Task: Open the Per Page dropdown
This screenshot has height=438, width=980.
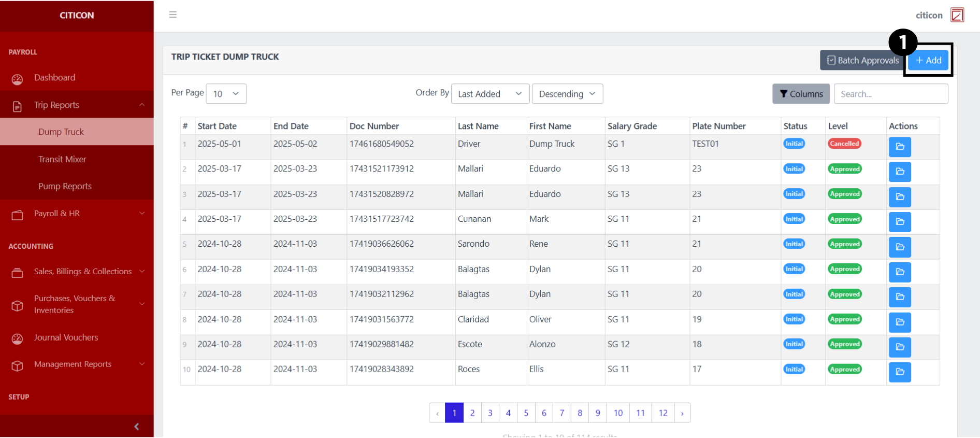Action: [x=226, y=94]
